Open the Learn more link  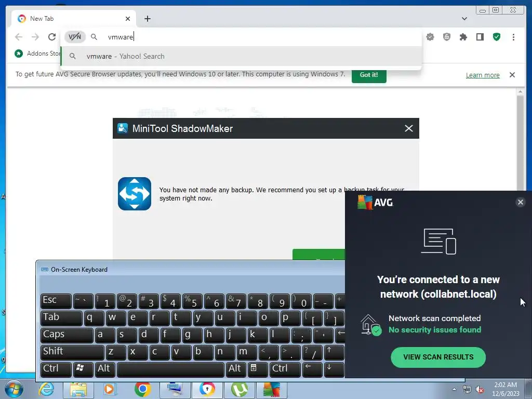[483, 75]
